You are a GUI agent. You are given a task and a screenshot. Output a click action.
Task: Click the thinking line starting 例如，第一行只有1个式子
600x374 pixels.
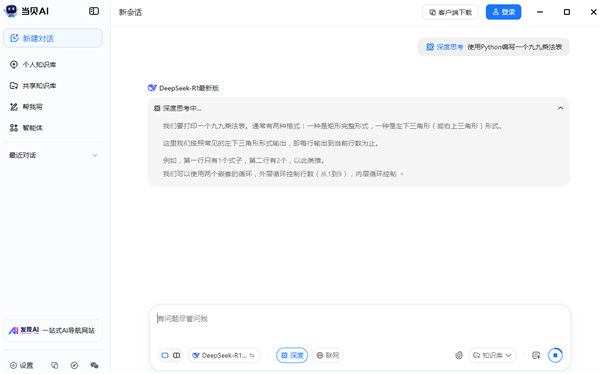click(x=244, y=160)
